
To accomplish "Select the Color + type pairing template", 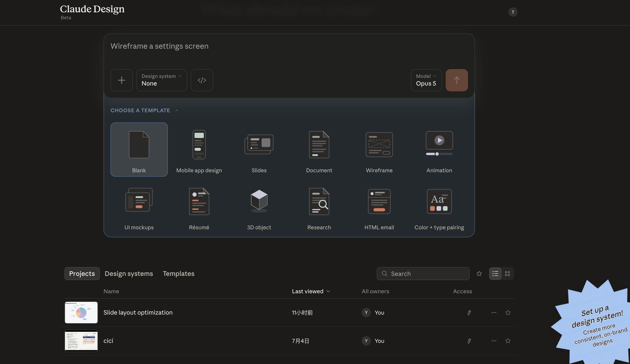I will (x=439, y=207).
